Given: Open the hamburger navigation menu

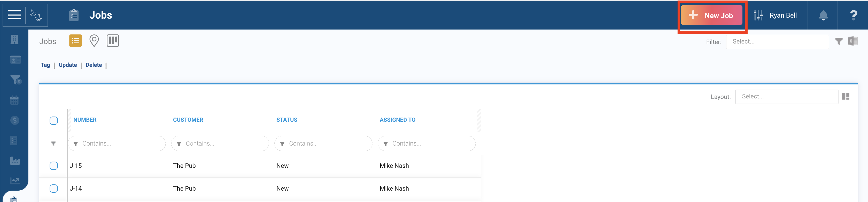Looking at the screenshot, I should [x=14, y=15].
